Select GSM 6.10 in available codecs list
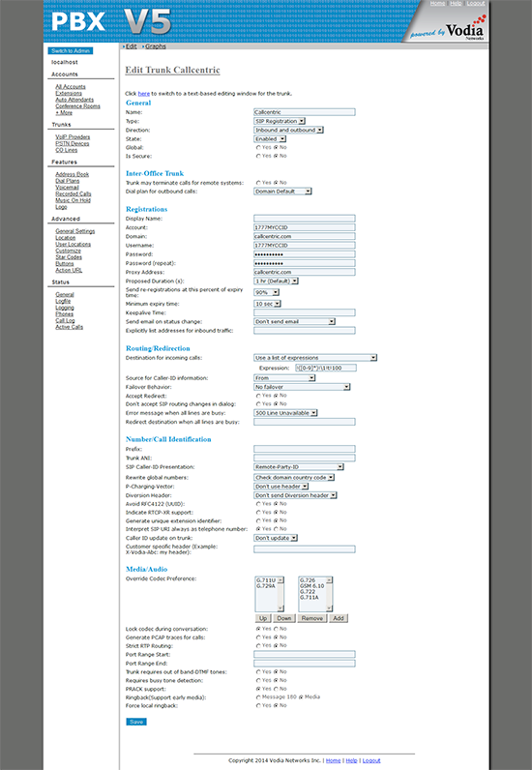 click(x=311, y=586)
